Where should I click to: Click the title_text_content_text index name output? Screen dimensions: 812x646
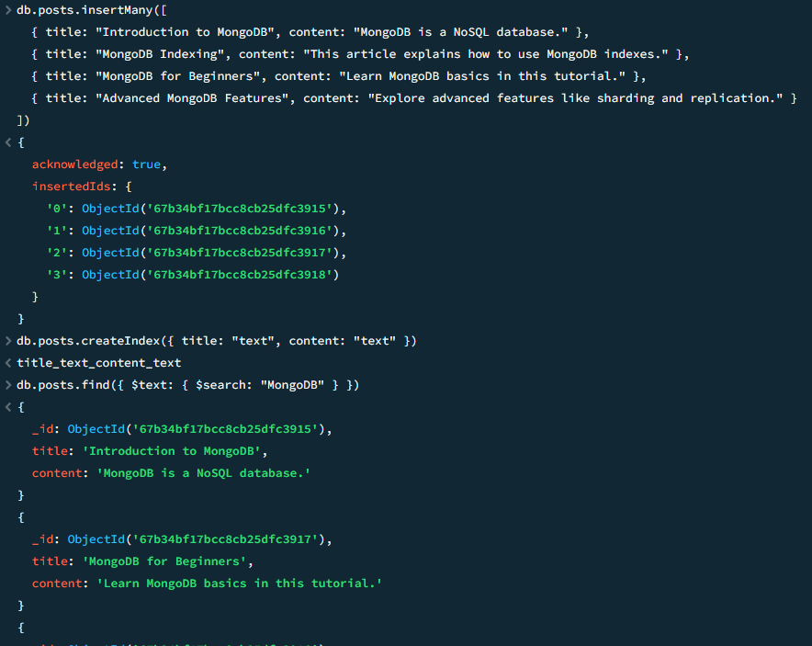tap(99, 363)
